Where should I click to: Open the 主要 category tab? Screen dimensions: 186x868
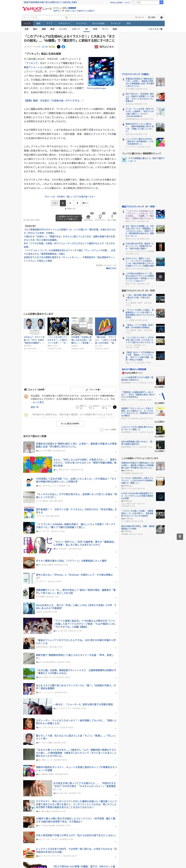tap(26, 29)
